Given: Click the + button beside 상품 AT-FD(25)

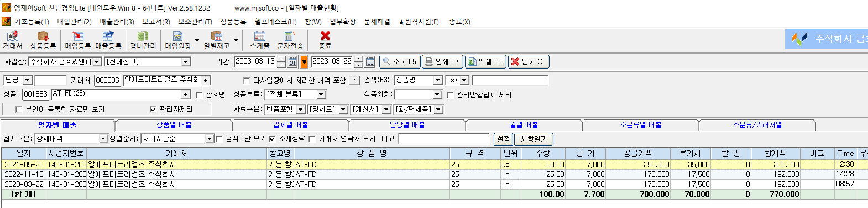Looking at the screenshot, I should pyautogui.click(x=186, y=95).
